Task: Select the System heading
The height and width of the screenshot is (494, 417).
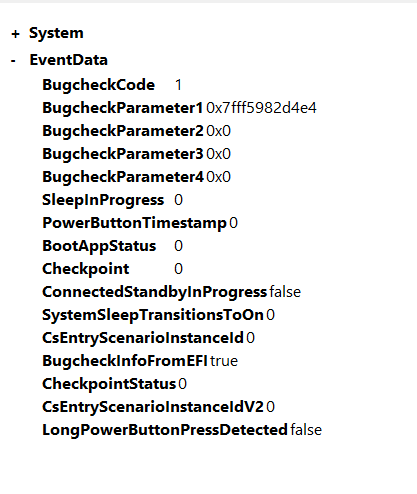Action: point(56,33)
